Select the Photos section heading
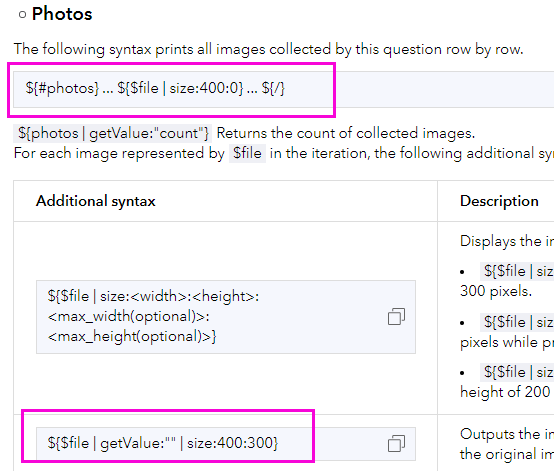 click(x=62, y=14)
